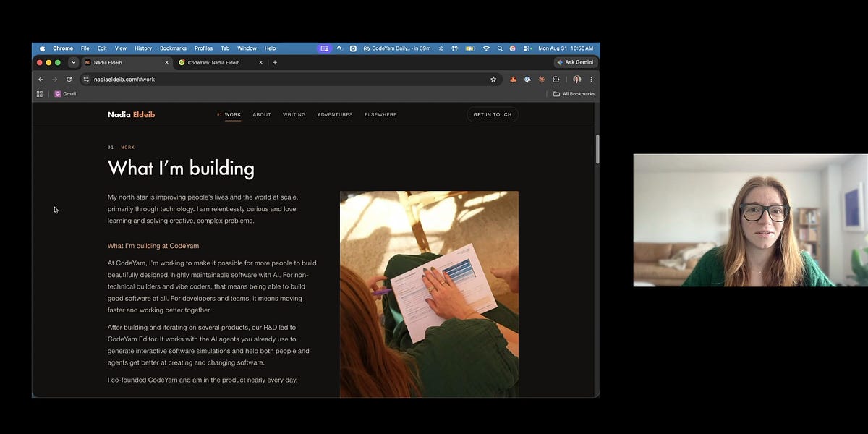Reload the page with the refresh icon

click(x=69, y=80)
